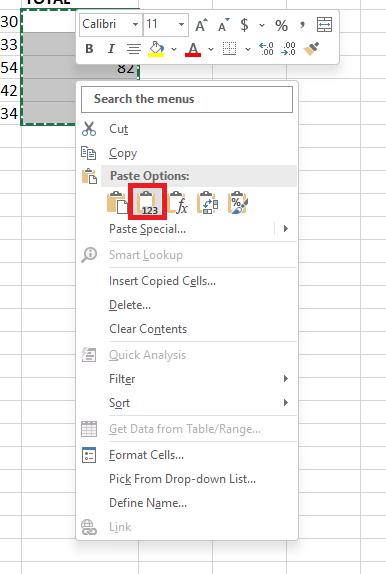
Task: Pick the Paste Formatting brush icon
Action: pos(238,203)
